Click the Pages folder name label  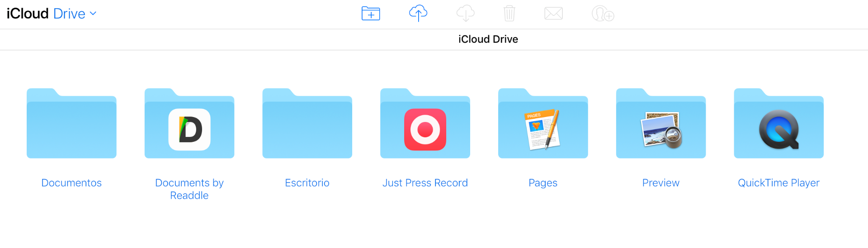[x=543, y=183]
